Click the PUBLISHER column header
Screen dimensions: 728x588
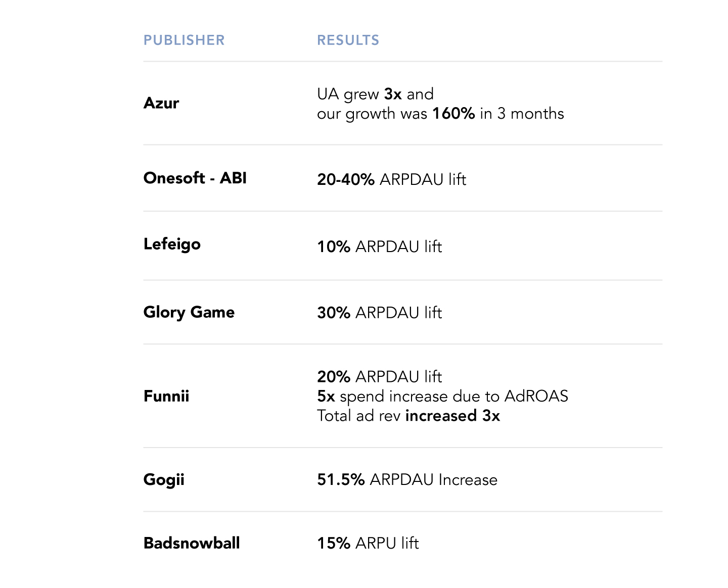click(x=184, y=40)
